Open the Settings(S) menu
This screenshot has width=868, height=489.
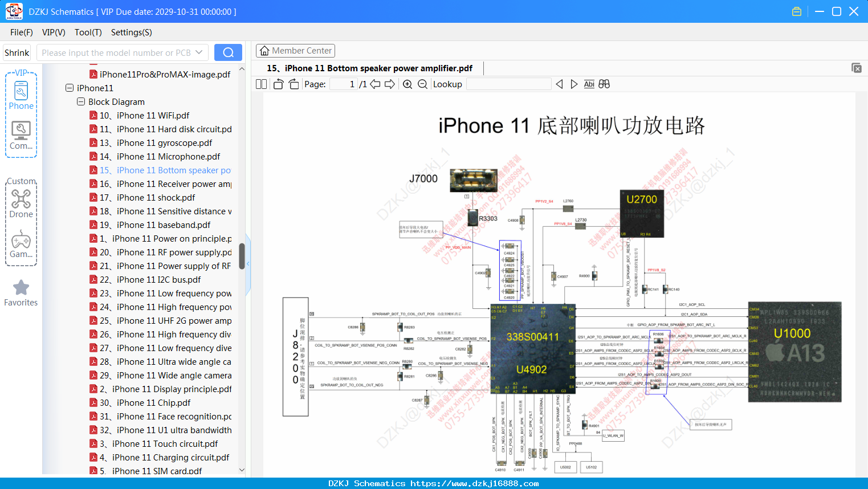point(132,32)
